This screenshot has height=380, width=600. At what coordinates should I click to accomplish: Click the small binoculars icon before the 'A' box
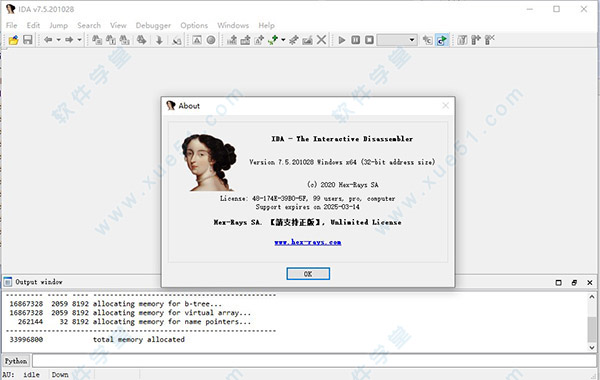pos(177,40)
